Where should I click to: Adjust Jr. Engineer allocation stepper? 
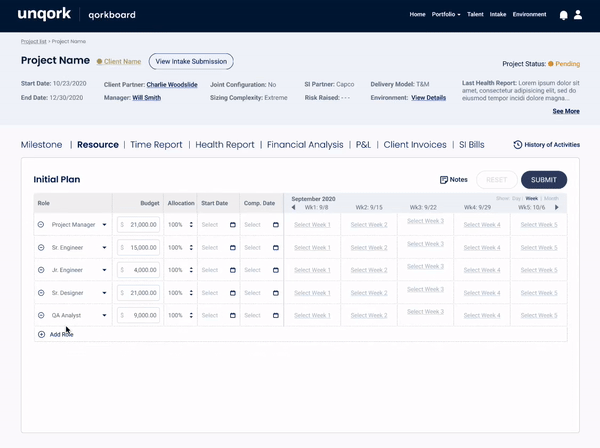click(x=191, y=270)
